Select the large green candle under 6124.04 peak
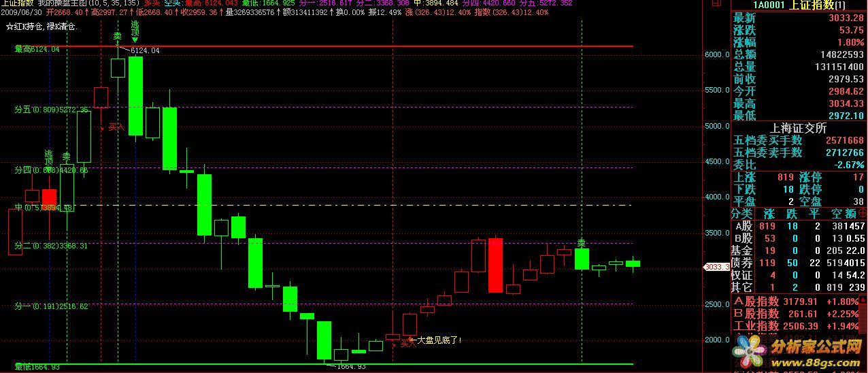 [x=135, y=95]
